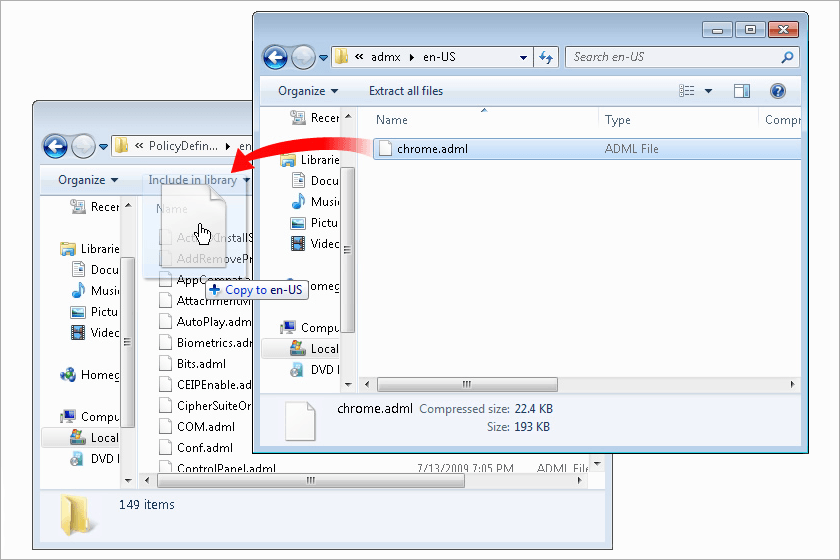Open Pictures library in front window
The image size is (840, 560).
314,222
